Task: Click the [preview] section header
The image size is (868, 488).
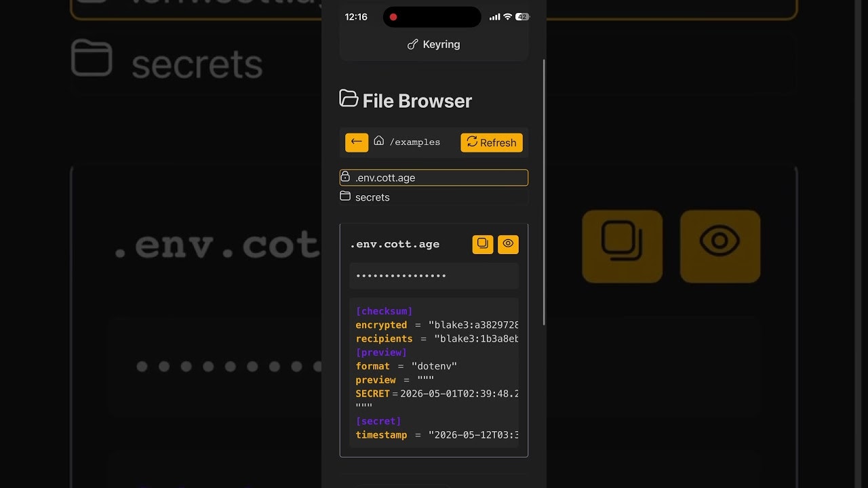Action: [x=381, y=352]
